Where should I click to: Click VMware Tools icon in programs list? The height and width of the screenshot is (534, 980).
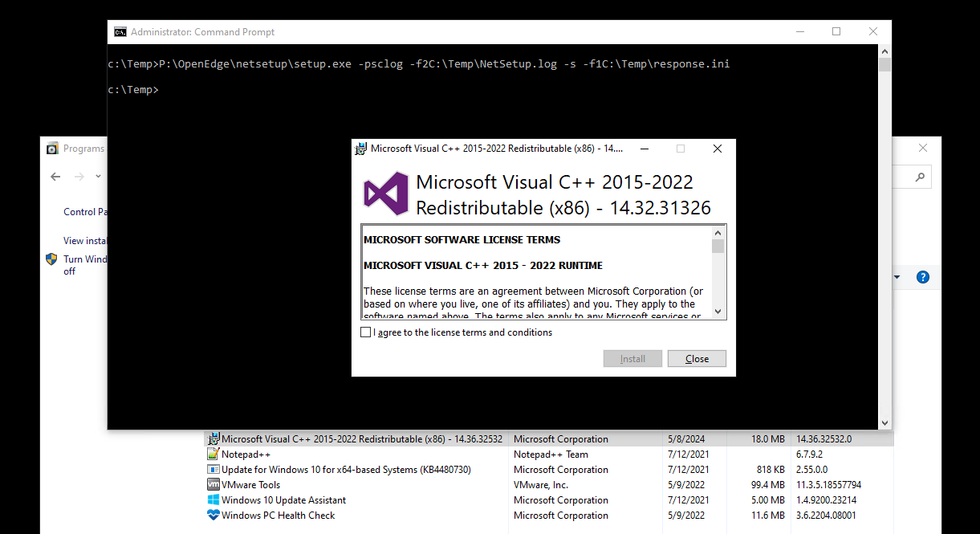pyautogui.click(x=213, y=485)
